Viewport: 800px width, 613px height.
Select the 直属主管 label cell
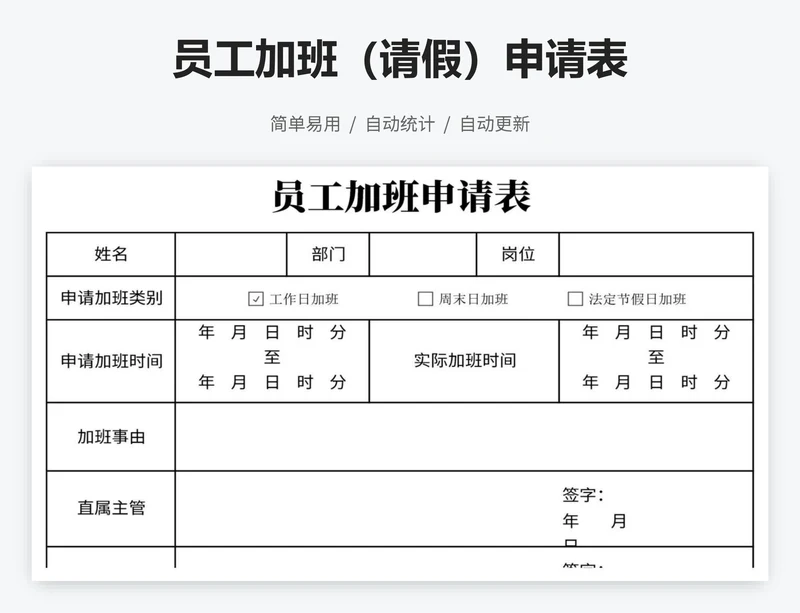111,508
